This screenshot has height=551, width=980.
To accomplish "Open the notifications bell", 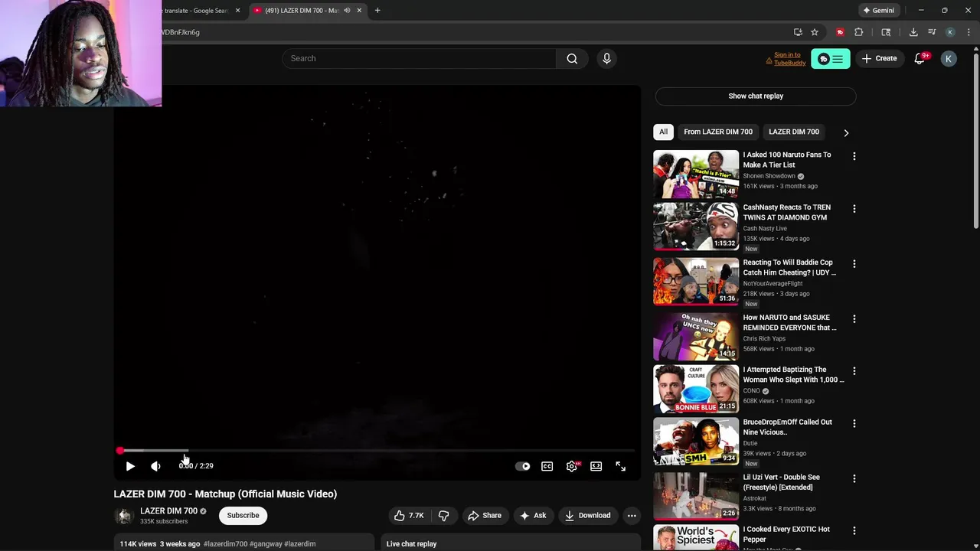I will (920, 58).
